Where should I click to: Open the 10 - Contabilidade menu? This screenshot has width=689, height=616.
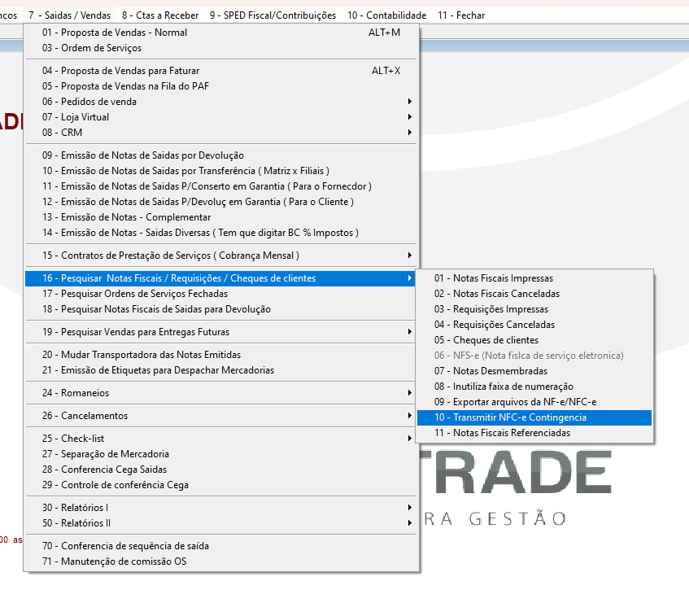point(386,15)
